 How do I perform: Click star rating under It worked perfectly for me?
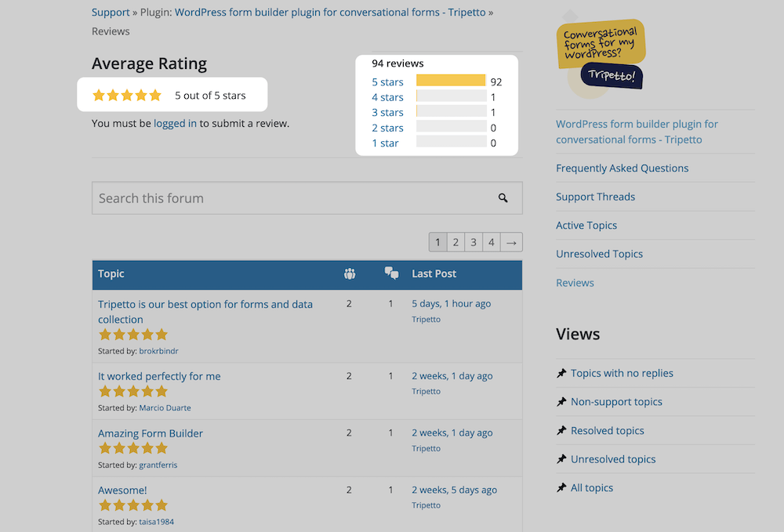[133, 392]
